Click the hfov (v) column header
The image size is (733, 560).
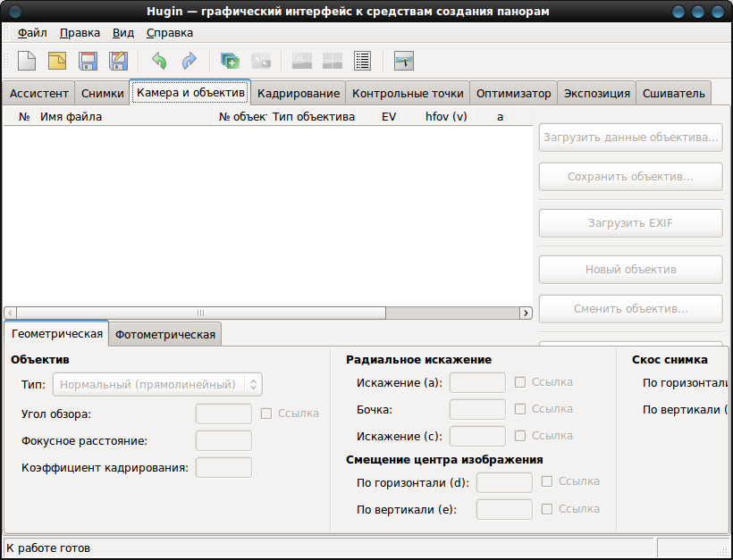coord(438,117)
